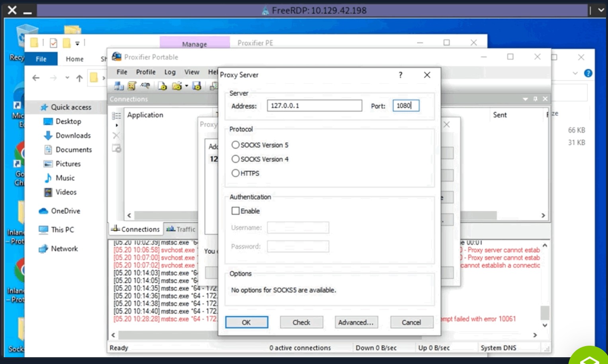
Task: Click Connections list horizontal scroll right arrow
Action: coord(543,215)
